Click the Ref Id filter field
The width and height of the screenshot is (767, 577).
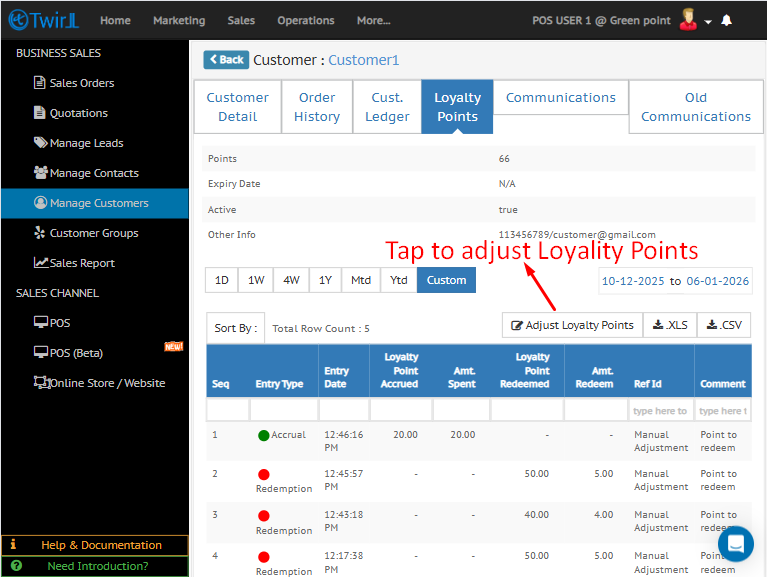pos(660,411)
